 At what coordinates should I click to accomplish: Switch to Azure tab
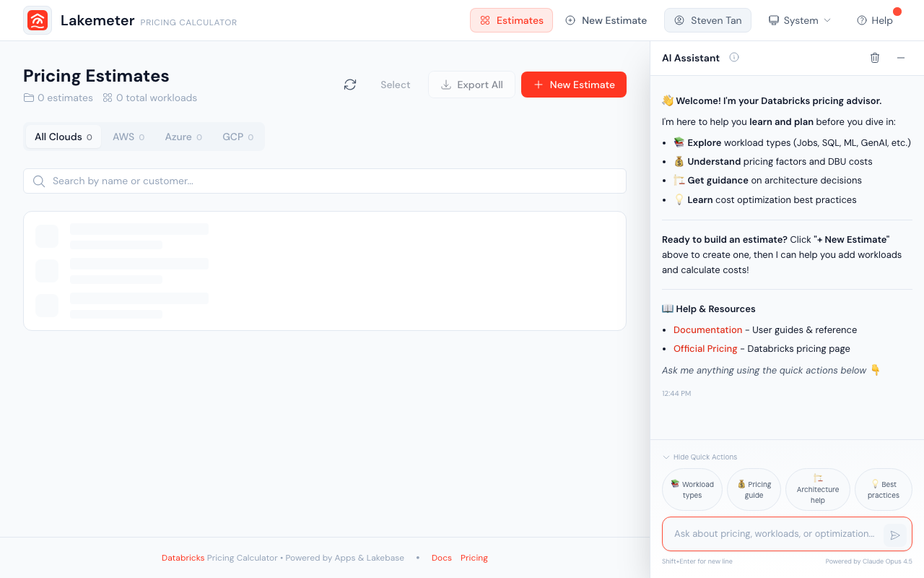(x=183, y=137)
